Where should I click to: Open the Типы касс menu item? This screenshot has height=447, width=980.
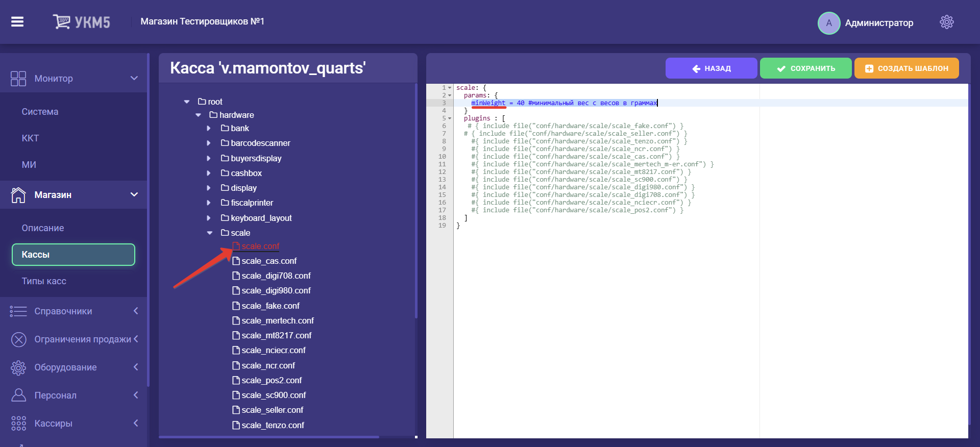[x=44, y=281]
